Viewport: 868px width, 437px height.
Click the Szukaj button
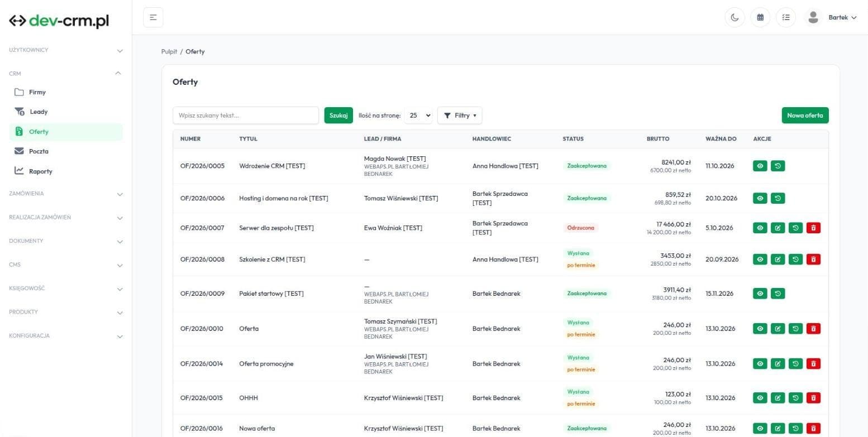click(x=338, y=116)
